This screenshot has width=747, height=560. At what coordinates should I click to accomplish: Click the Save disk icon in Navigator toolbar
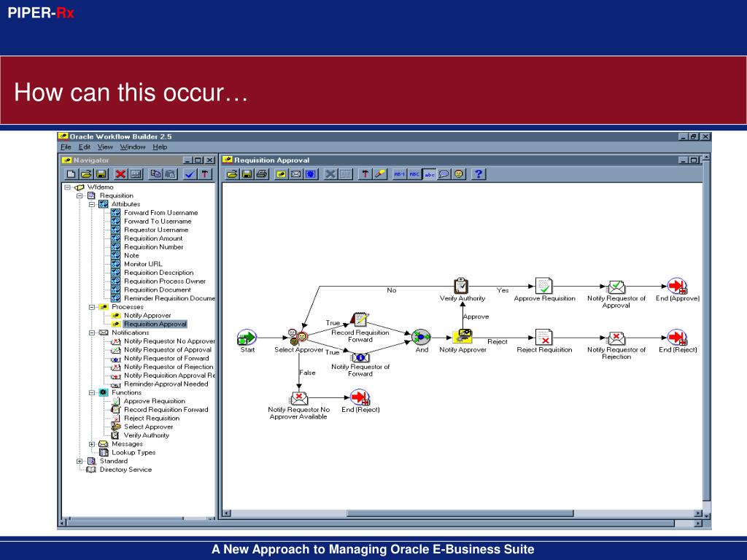click(x=101, y=174)
